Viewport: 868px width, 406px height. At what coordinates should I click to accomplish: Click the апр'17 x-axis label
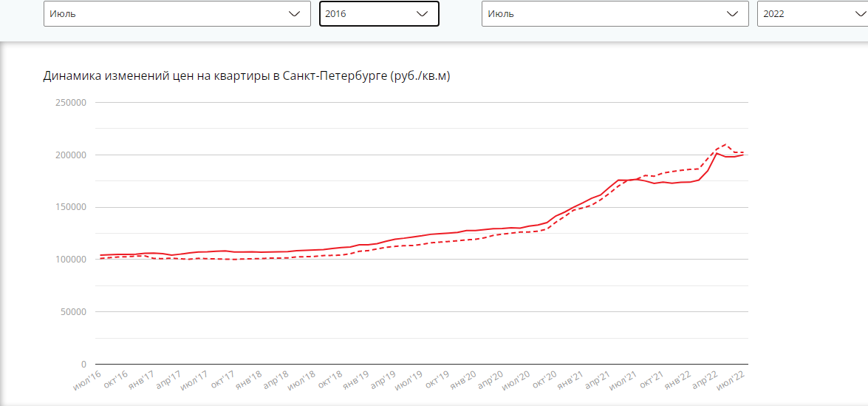pos(168,382)
